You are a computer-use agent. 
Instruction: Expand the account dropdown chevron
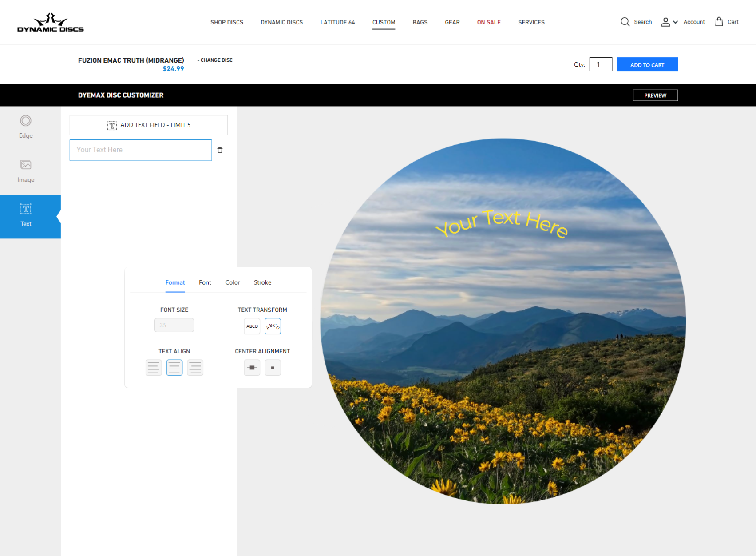pyautogui.click(x=675, y=22)
